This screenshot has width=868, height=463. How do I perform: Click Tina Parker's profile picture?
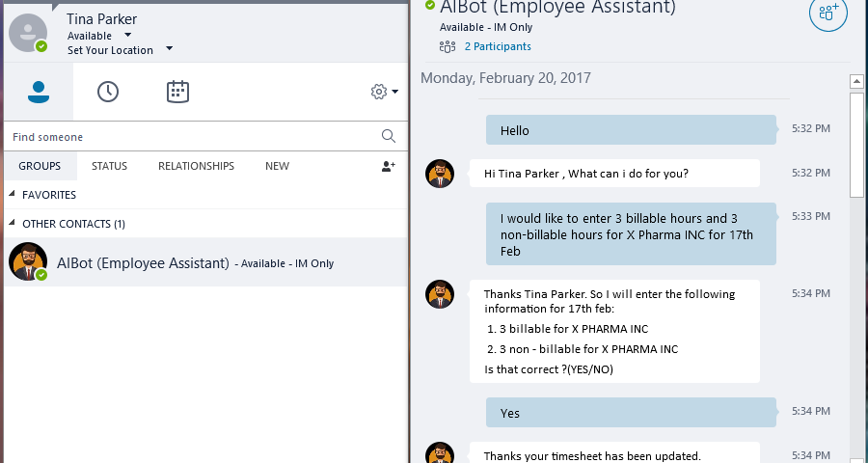click(28, 33)
